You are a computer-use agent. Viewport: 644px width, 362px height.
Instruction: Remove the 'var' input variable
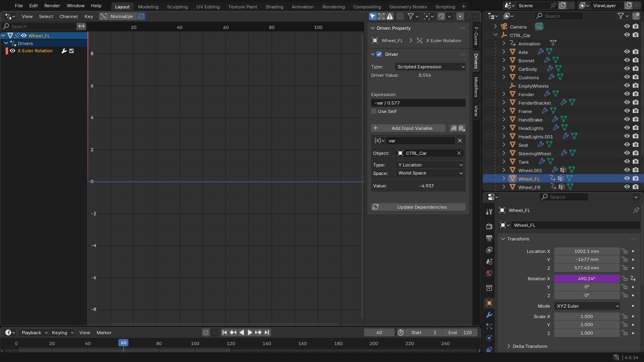coord(460,141)
